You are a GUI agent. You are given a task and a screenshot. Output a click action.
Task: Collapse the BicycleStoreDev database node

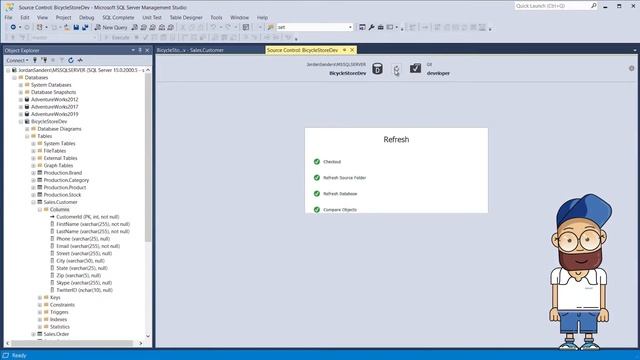click(21, 122)
